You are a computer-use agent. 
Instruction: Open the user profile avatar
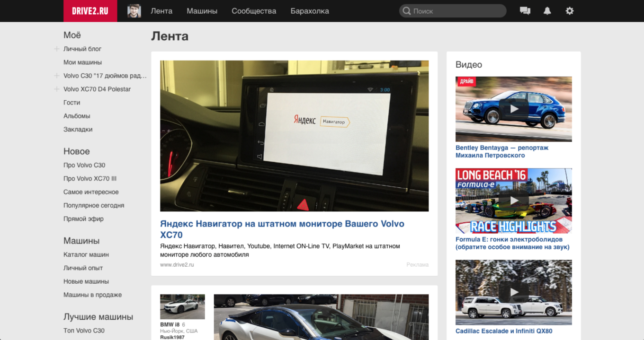134,11
